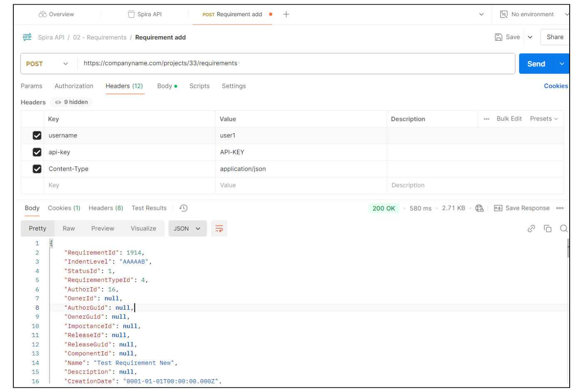Click the request URL field
The width and height of the screenshot is (583, 392).
(295, 64)
